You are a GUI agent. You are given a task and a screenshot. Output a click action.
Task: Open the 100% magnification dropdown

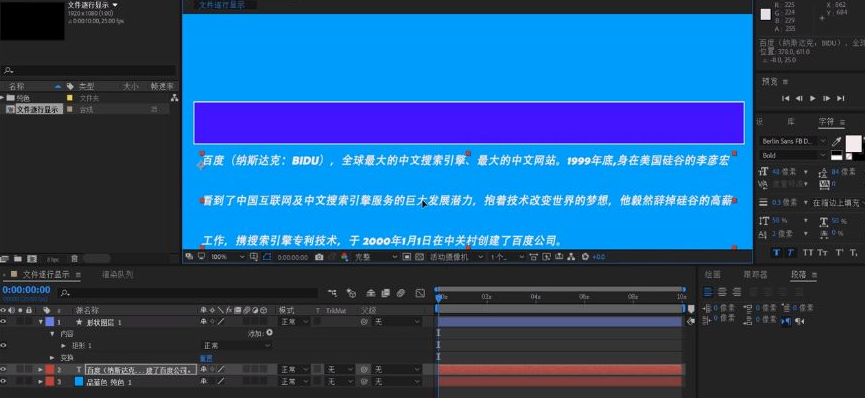click(x=228, y=257)
